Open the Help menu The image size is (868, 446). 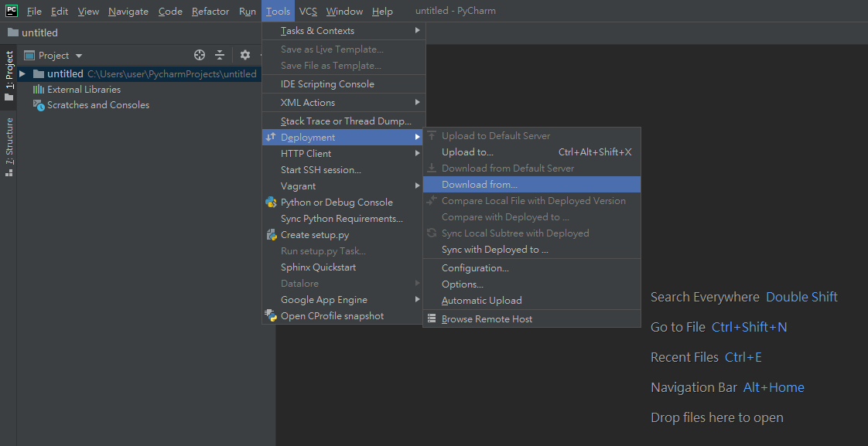pyautogui.click(x=382, y=11)
